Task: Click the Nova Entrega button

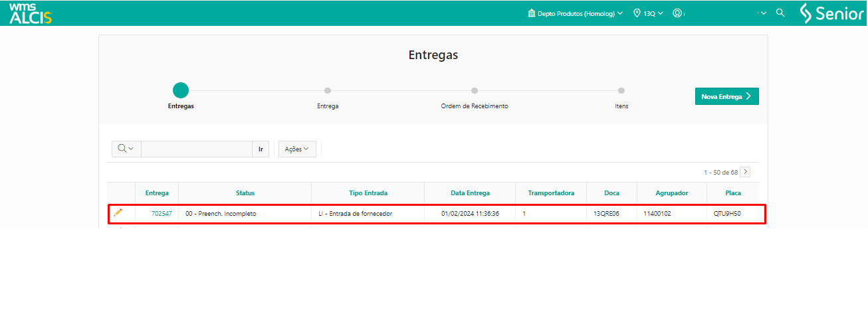Action: pyautogui.click(x=727, y=96)
